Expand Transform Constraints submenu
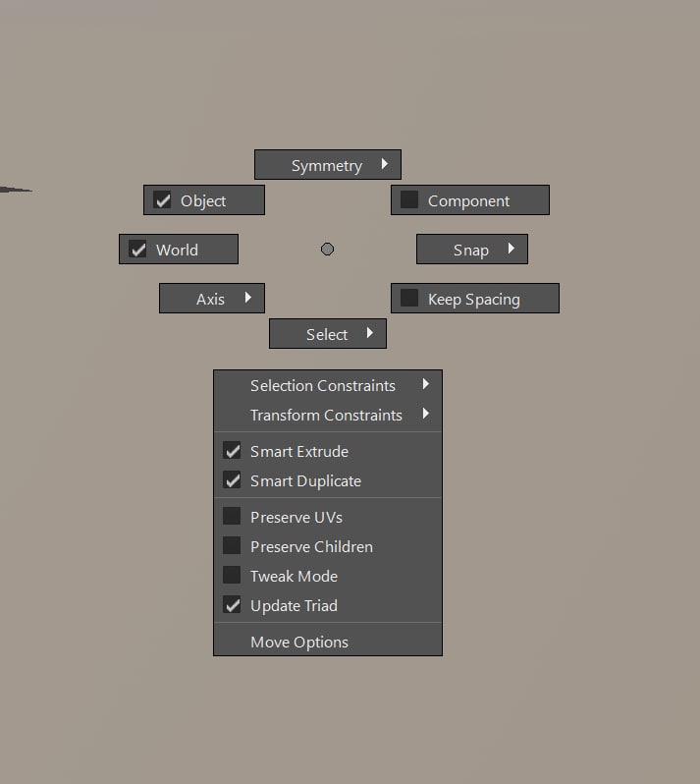 [x=328, y=415]
